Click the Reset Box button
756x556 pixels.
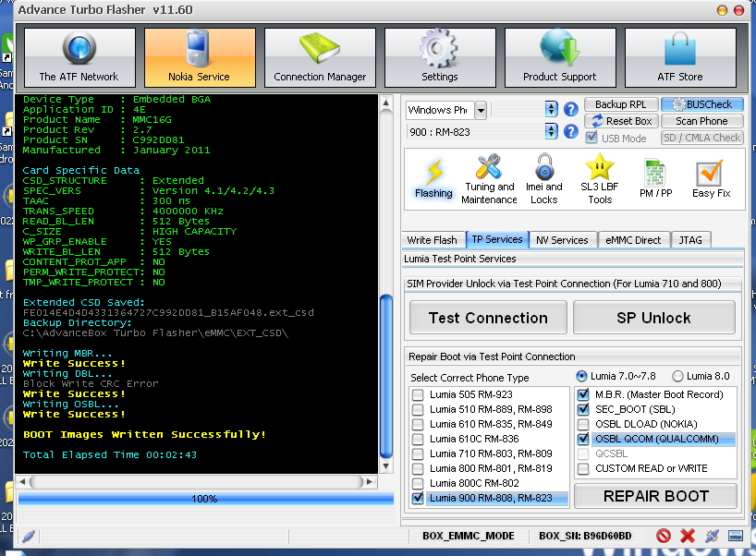point(621,121)
